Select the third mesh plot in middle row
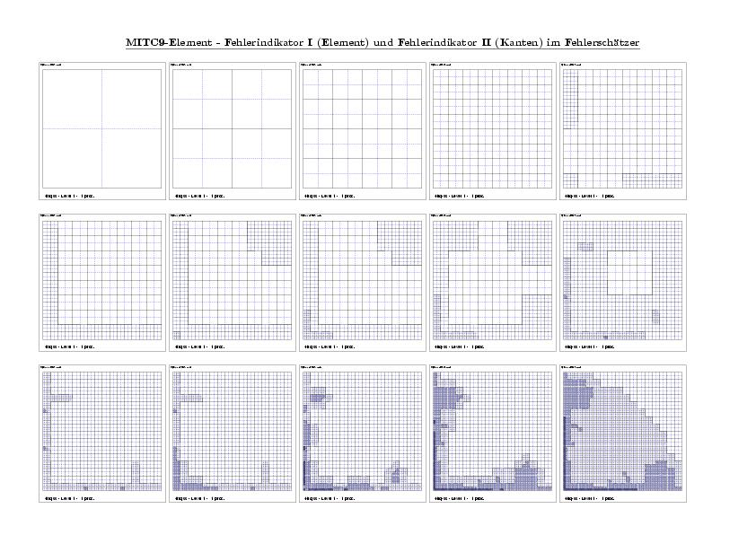 coord(362,280)
